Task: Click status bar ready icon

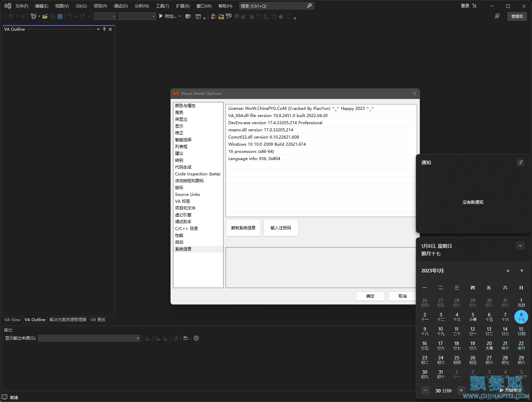Action: click(x=4, y=397)
